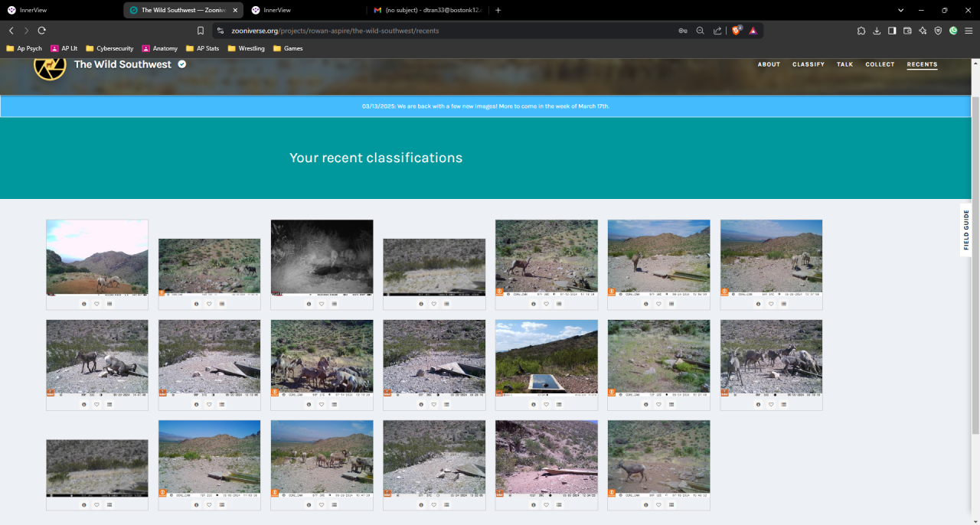Image resolution: width=980 pixels, height=525 pixels.
Task: Favorite the pink-sky sheep image
Action: point(97,304)
